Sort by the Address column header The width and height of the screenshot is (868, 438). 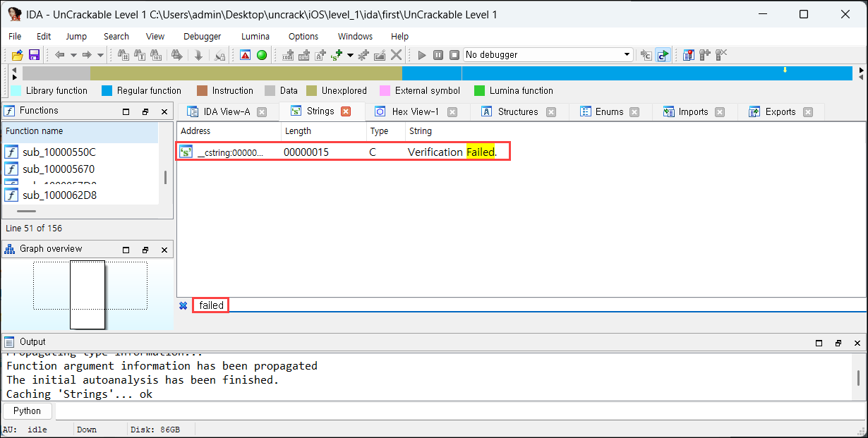pos(229,130)
